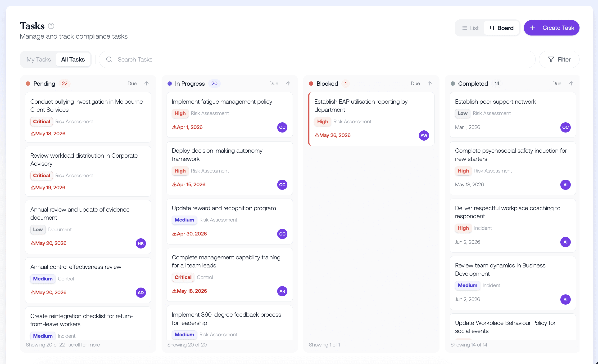Viewport: 598px width, 364px height.
Task: Click AI avatar on team dynamics card
Action: pos(566,299)
